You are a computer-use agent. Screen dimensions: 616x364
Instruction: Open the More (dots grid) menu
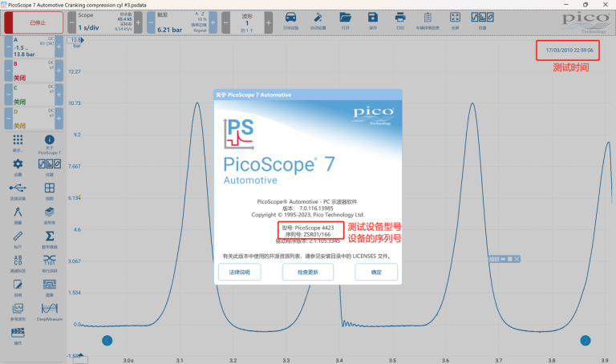pos(18,143)
